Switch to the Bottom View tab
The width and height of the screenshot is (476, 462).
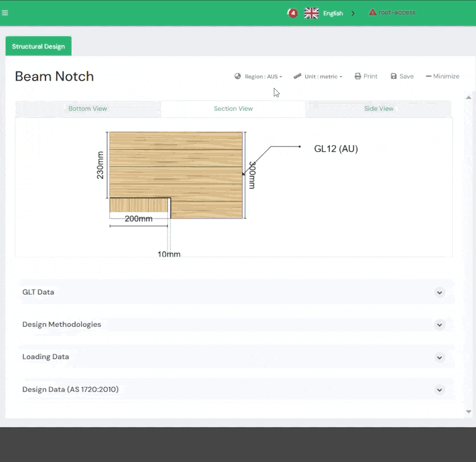point(87,108)
